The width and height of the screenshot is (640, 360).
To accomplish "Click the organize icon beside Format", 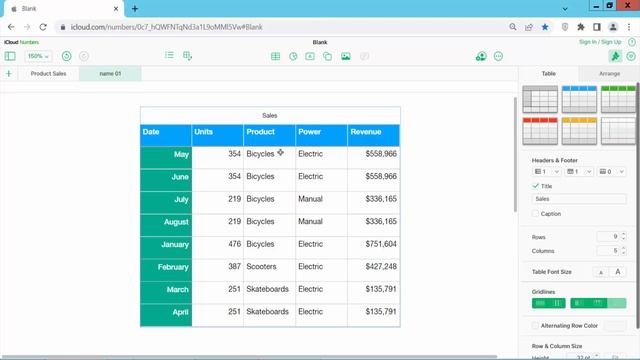I will tap(631, 56).
